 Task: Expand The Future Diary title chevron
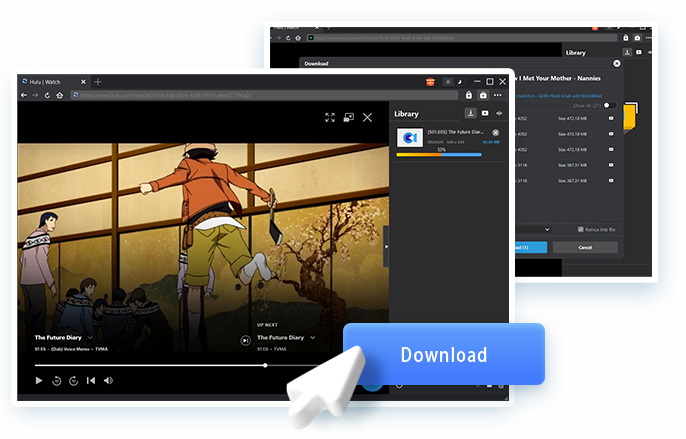91,337
